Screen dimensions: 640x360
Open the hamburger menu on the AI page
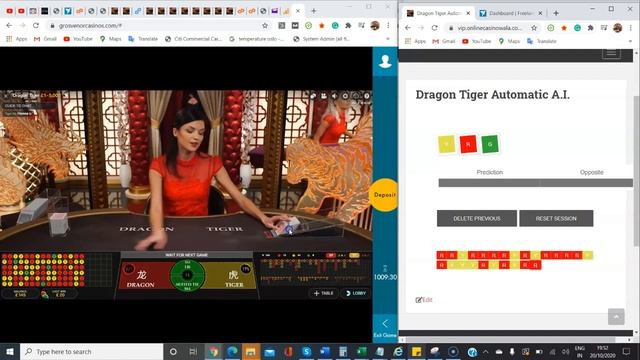point(611,53)
